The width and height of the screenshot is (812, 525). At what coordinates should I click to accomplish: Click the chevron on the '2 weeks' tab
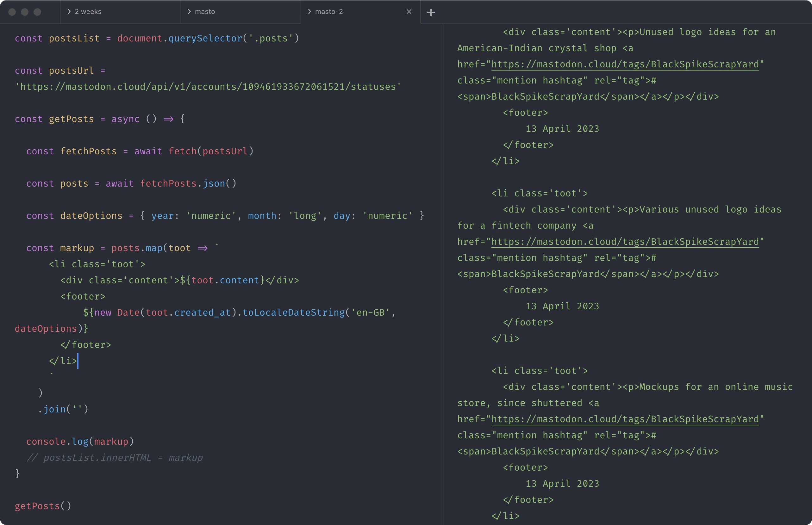tap(69, 12)
